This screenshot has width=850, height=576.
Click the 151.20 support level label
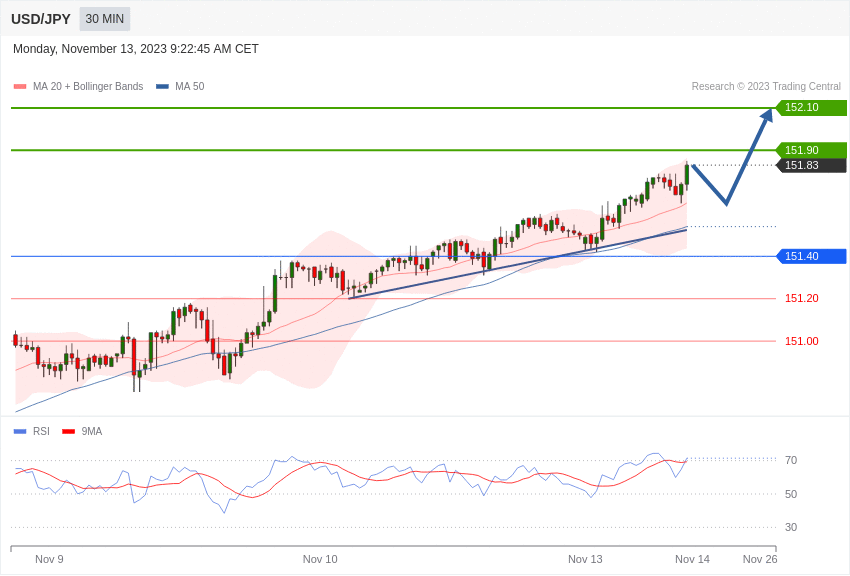point(800,298)
